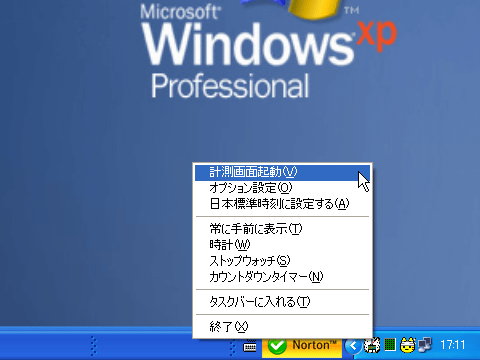
Task: Select 計測画面起動(V) in the context menu
Action: (282, 172)
